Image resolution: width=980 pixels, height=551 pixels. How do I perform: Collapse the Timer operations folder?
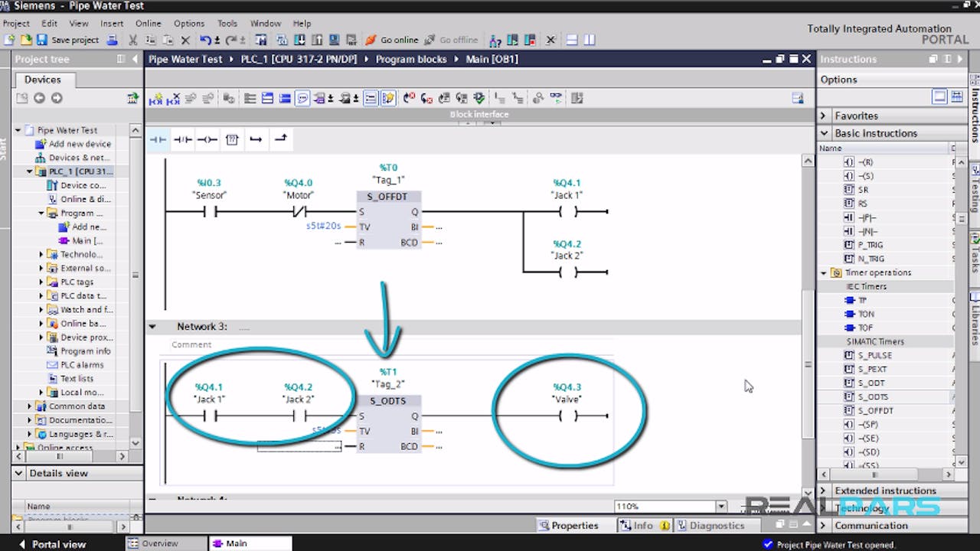point(824,272)
